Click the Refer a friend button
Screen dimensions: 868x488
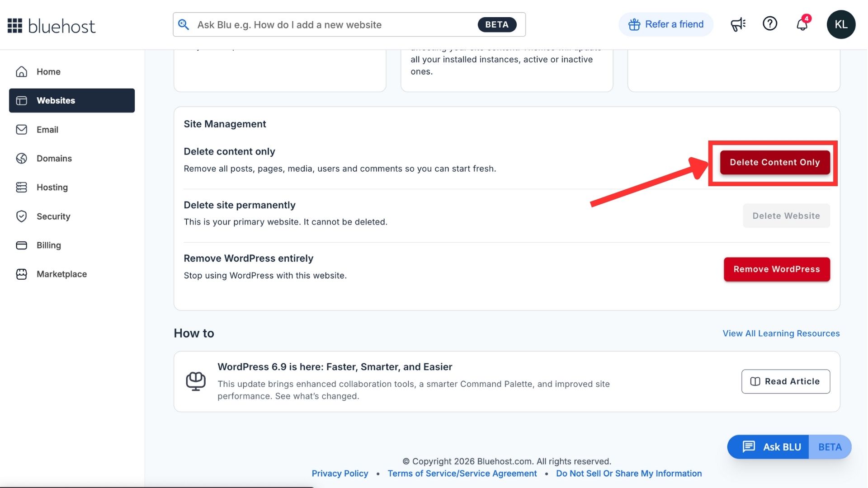pyautogui.click(x=665, y=24)
